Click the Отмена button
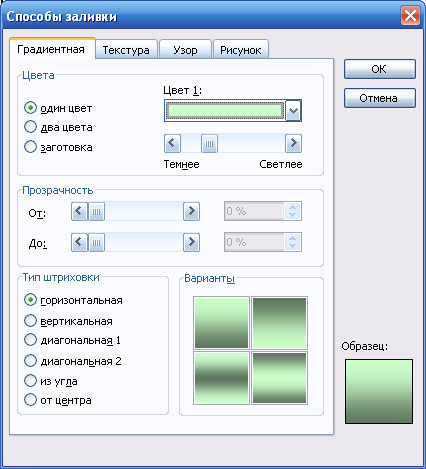 [x=380, y=98]
